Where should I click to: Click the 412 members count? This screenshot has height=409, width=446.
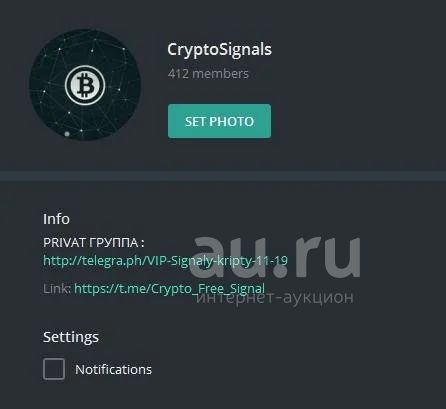pos(208,73)
